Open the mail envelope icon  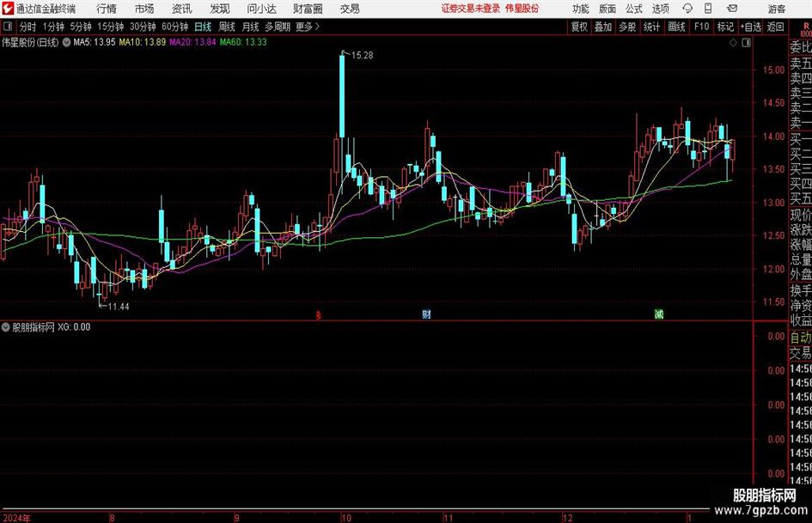click(732, 9)
